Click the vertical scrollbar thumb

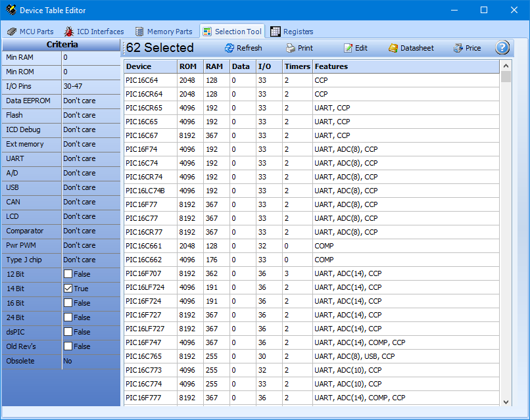506,76
